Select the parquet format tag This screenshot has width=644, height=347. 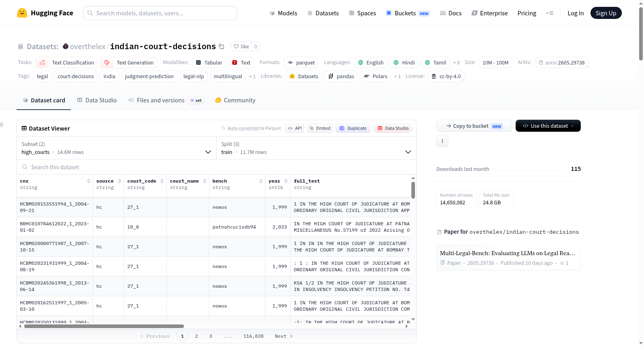click(301, 62)
